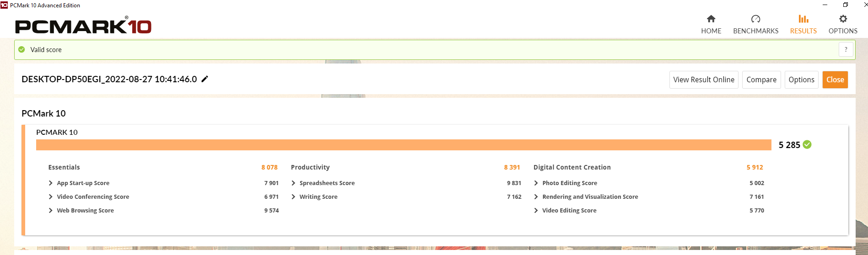Click the value 7 161 for Rendering
Screen dimensions: 868x255
click(757, 197)
